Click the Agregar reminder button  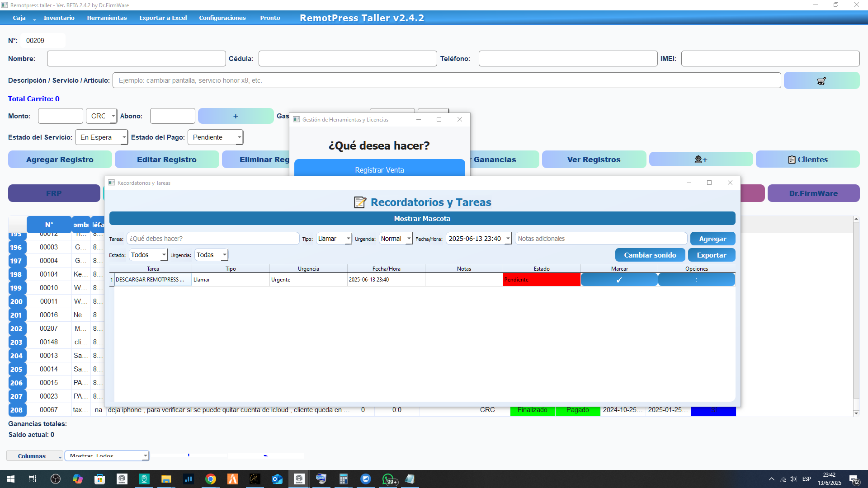tap(712, 239)
